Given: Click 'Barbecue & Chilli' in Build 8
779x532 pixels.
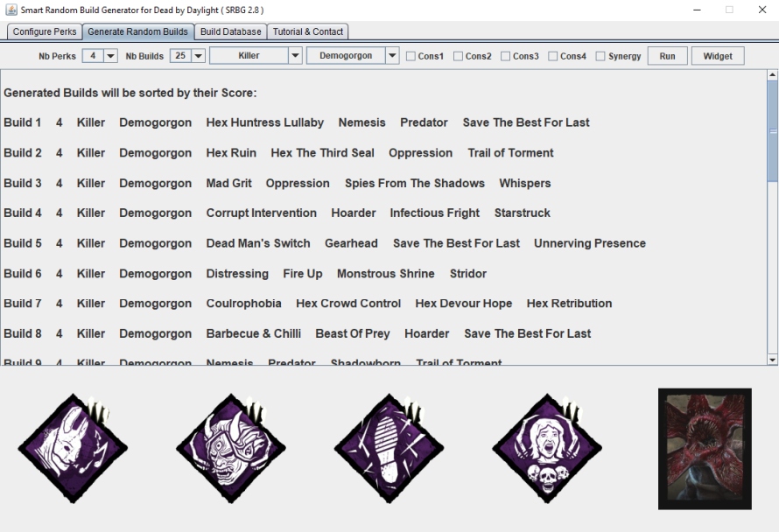Looking at the screenshot, I should [253, 333].
